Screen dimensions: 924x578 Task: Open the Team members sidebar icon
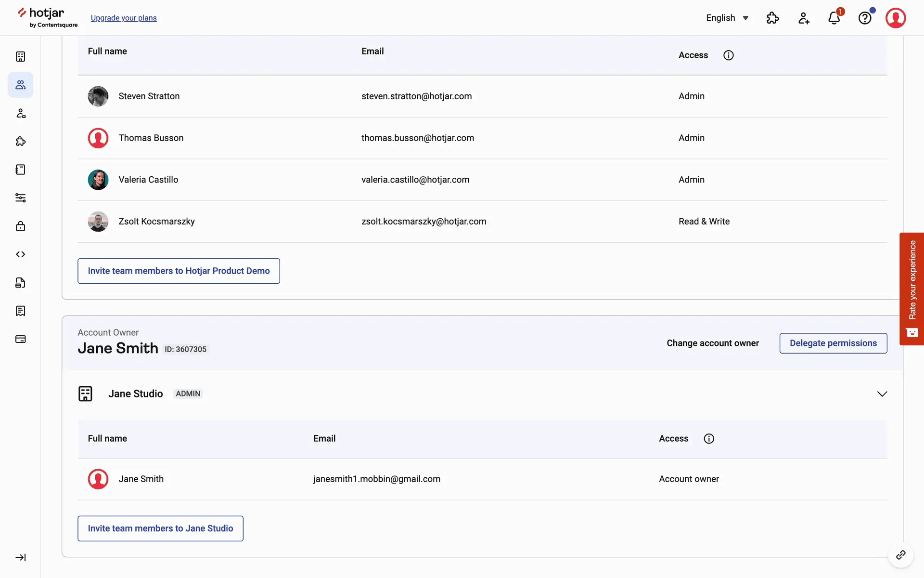(x=20, y=85)
